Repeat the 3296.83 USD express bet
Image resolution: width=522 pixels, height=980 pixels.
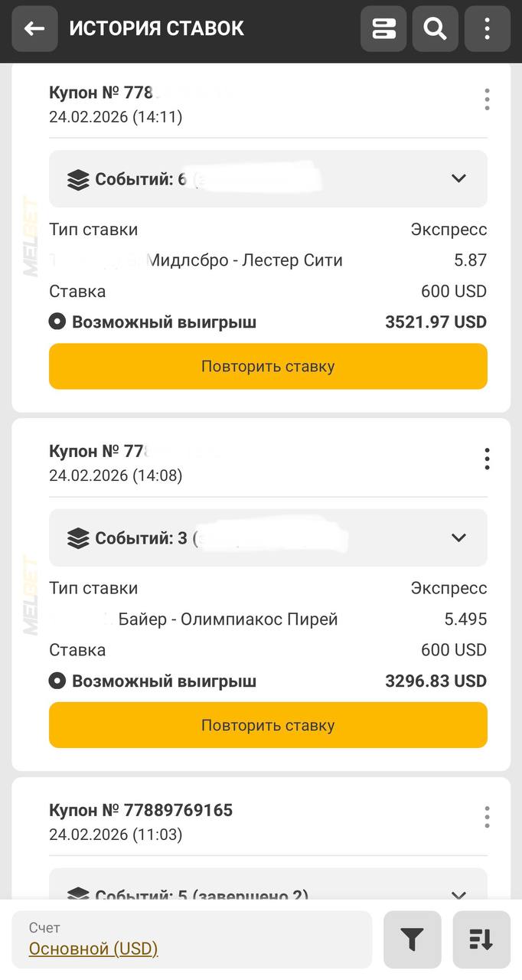(x=268, y=725)
